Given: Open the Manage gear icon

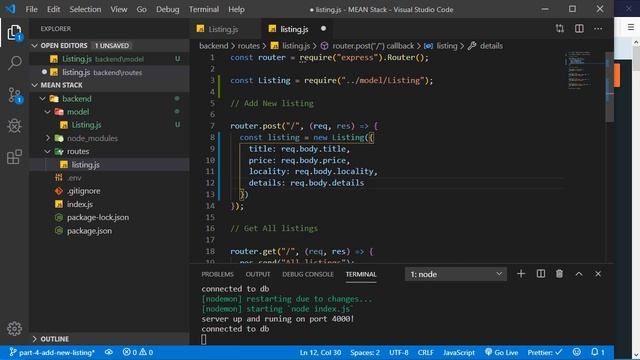Looking at the screenshot, I should [14, 328].
